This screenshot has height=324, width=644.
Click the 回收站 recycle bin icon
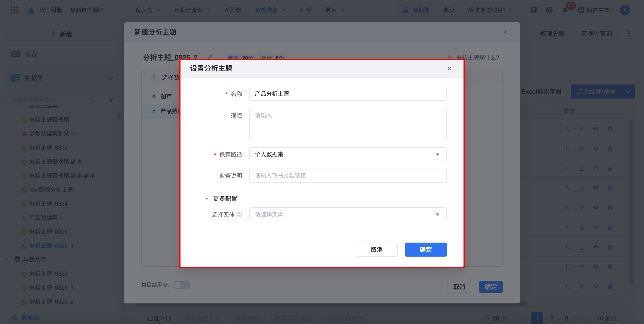[x=14, y=317]
